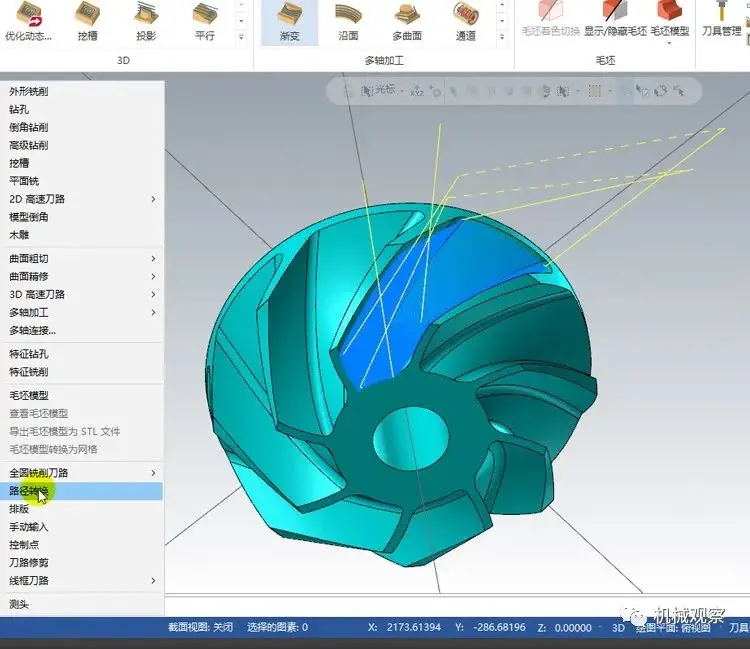750x649 pixels.
Task: Expand the 毛坯模型 dropdown in ribbon
Action: (x=670, y=44)
